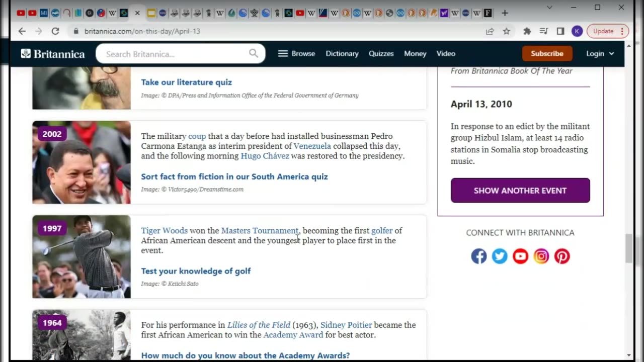The height and width of the screenshot is (362, 644).
Task: Go forward in browser history
Action: [39, 31]
